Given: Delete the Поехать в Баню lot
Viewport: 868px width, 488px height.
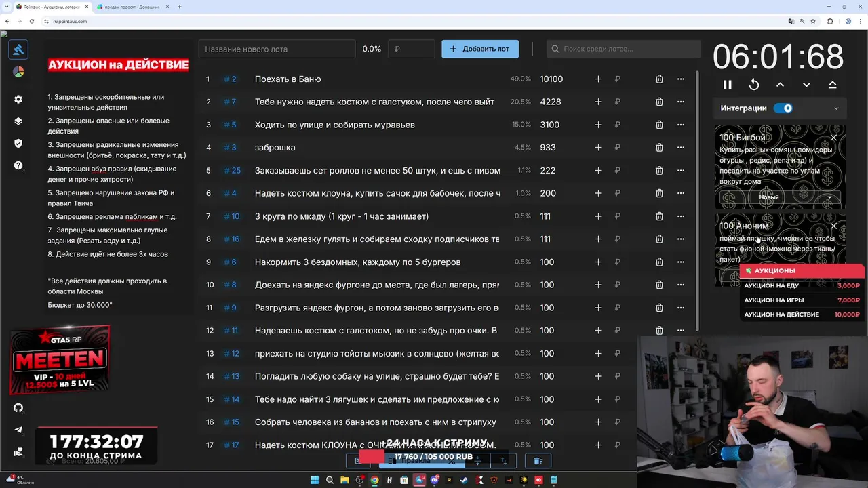Looking at the screenshot, I should (659, 79).
